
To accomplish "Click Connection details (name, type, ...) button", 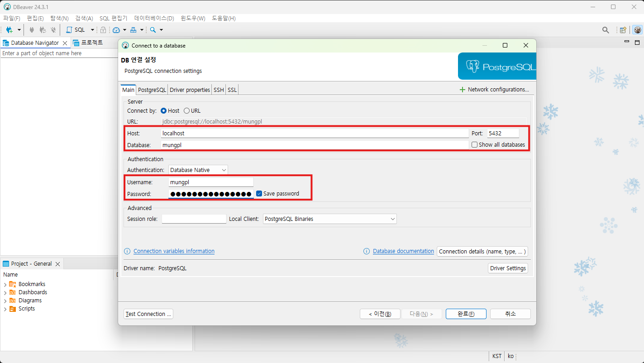I will [x=482, y=252].
